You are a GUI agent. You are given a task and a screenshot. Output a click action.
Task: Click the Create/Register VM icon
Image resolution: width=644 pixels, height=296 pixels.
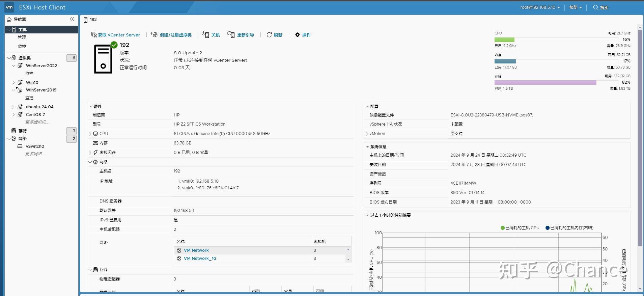pyautogui.click(x=154, y=35)
